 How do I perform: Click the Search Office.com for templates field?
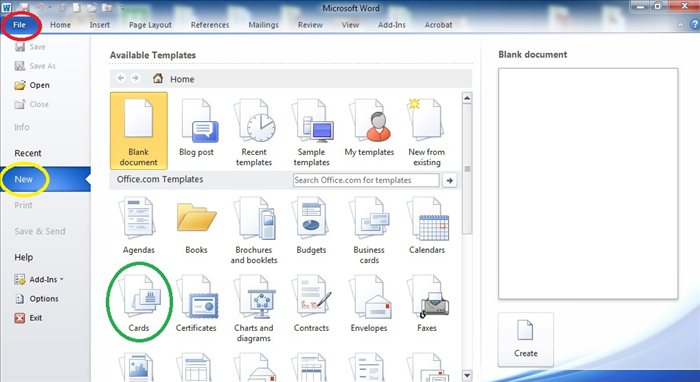point(366,180)
